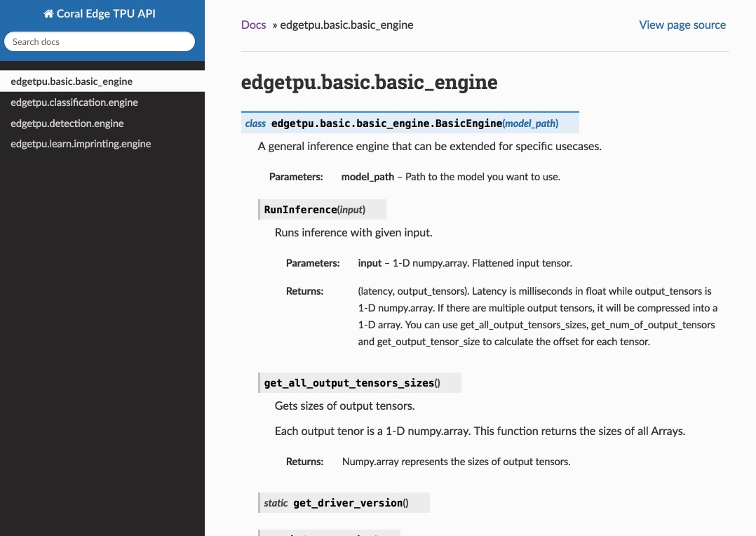Click the home icon beside Coral Edge TPU API
Viewport: 756px width, 536px height.
click(x=48, y=13)
